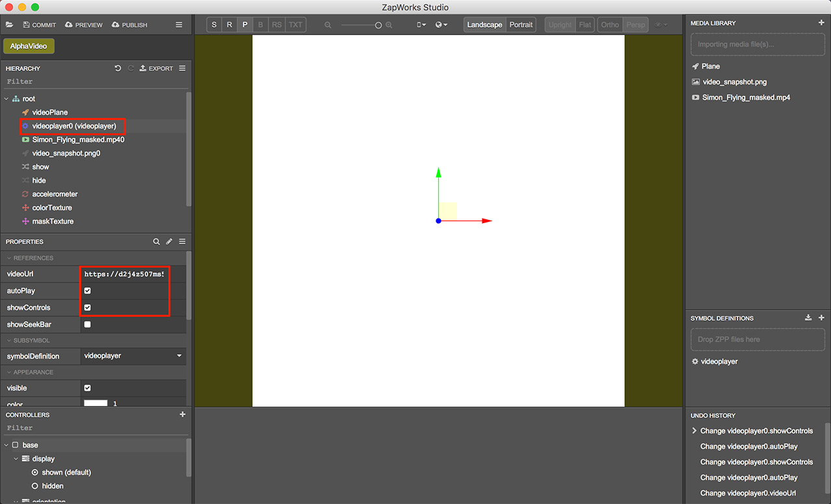
Task: Collapse the base controller group
Action: [6, 445]
